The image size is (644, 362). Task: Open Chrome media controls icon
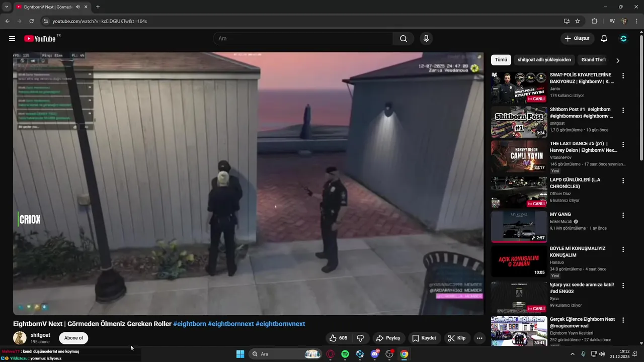(612, 21)
